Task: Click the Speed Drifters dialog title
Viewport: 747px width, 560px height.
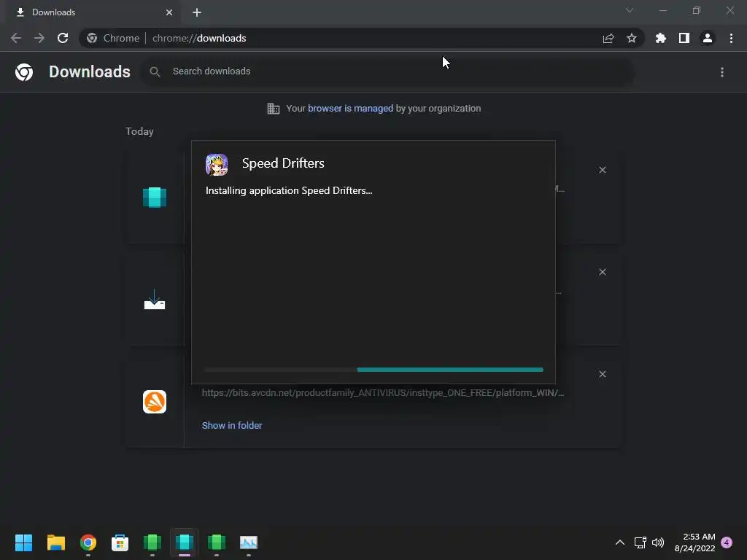Action: pos(283,163)
